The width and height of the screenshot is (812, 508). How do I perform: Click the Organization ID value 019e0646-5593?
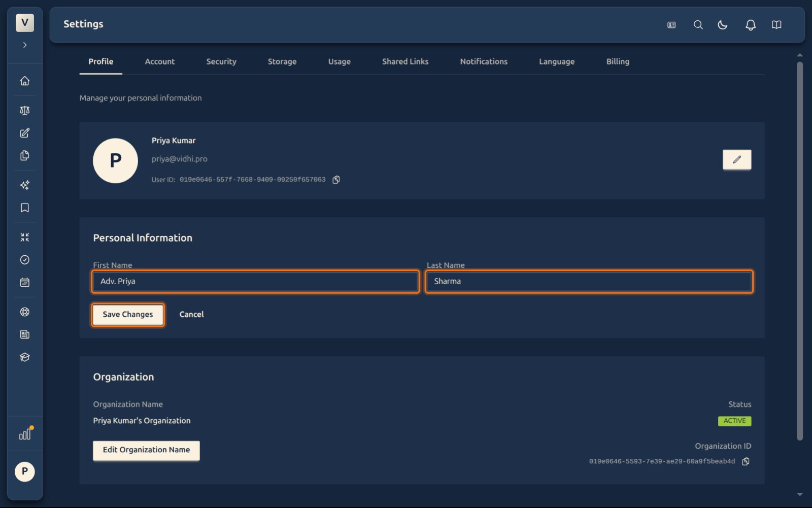click(x=662, y=461)
